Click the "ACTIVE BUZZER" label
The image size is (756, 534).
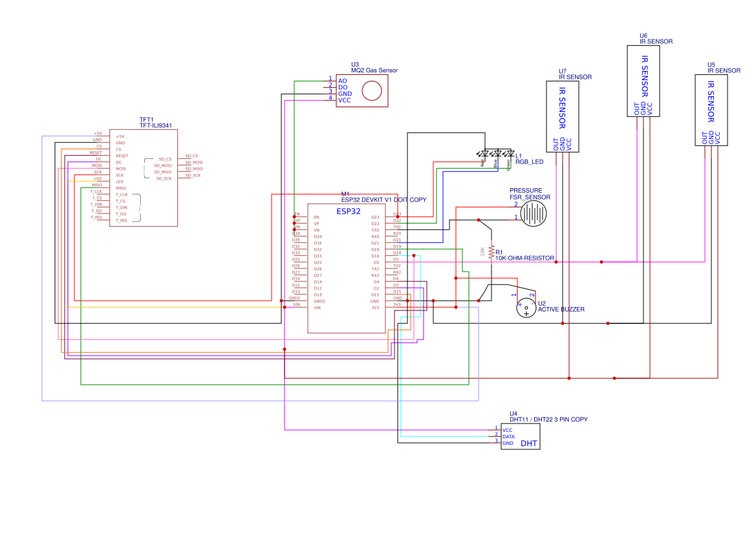pyautogui.click(x=561, y=310)
